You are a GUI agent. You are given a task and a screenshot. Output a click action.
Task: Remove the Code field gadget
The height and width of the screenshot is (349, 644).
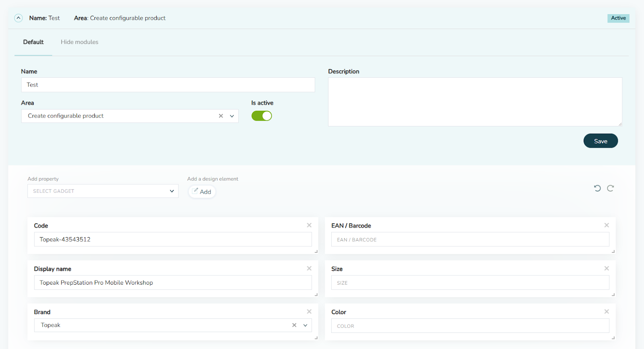pyautogui.click(x=309, y=225)
